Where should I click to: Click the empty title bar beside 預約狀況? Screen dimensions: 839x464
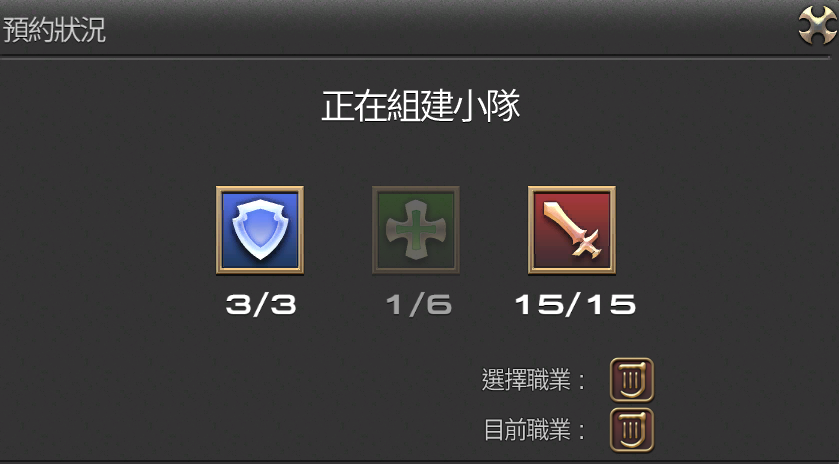(449, 28)
